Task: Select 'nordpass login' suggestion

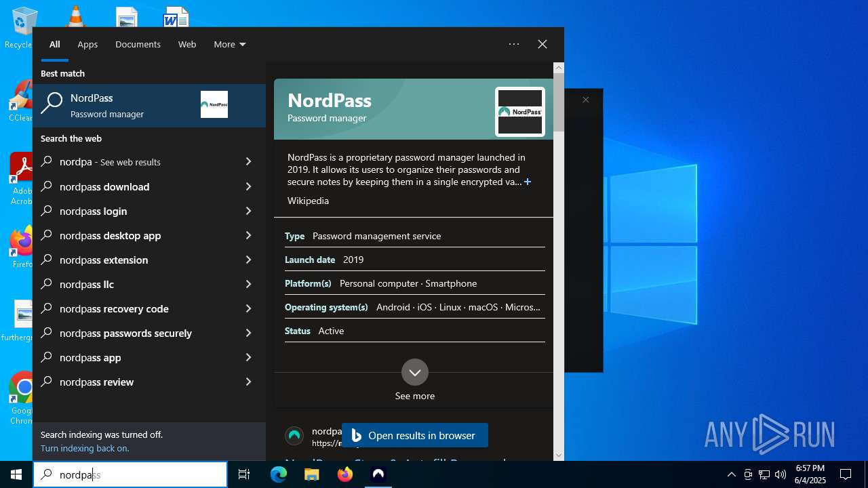Action: coord(136,211)
